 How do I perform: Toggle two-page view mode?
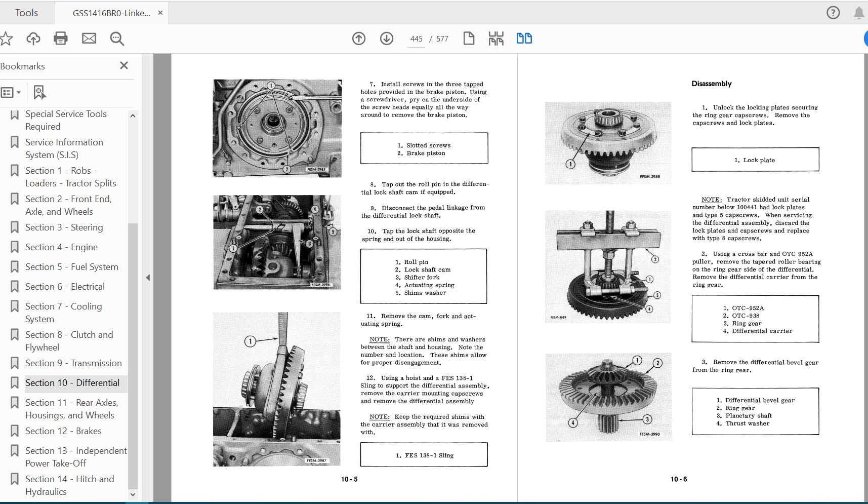tap(524, 38)
